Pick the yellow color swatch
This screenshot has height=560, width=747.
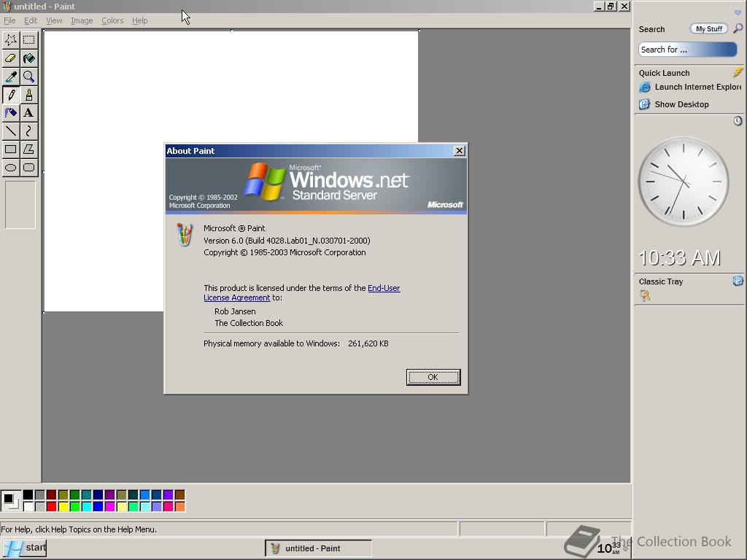tap(63, 506)
